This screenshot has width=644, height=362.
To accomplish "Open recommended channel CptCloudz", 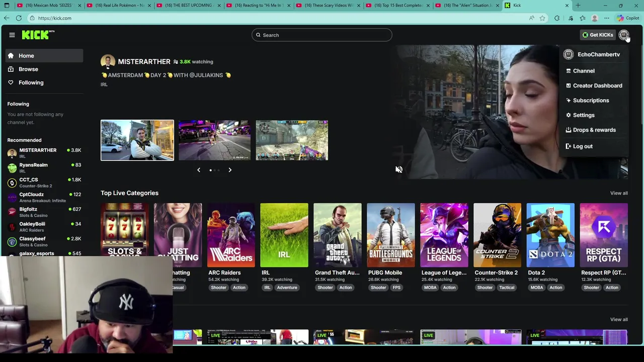I will [x=44, y=197].
